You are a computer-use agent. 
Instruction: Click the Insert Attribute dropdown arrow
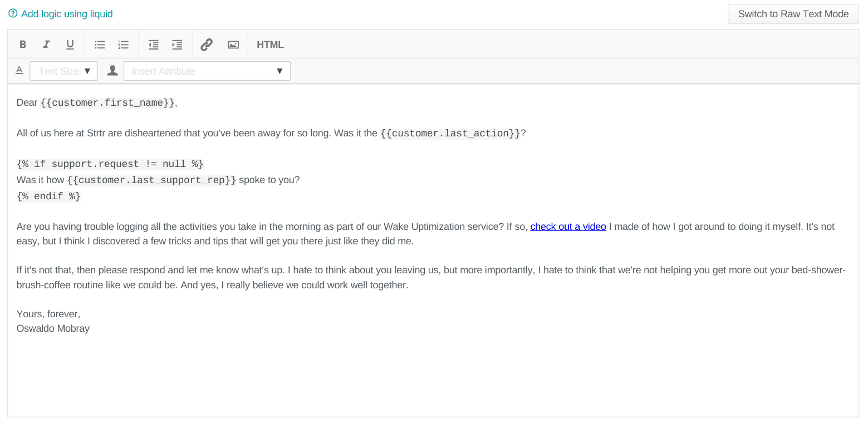pos(279,71)
